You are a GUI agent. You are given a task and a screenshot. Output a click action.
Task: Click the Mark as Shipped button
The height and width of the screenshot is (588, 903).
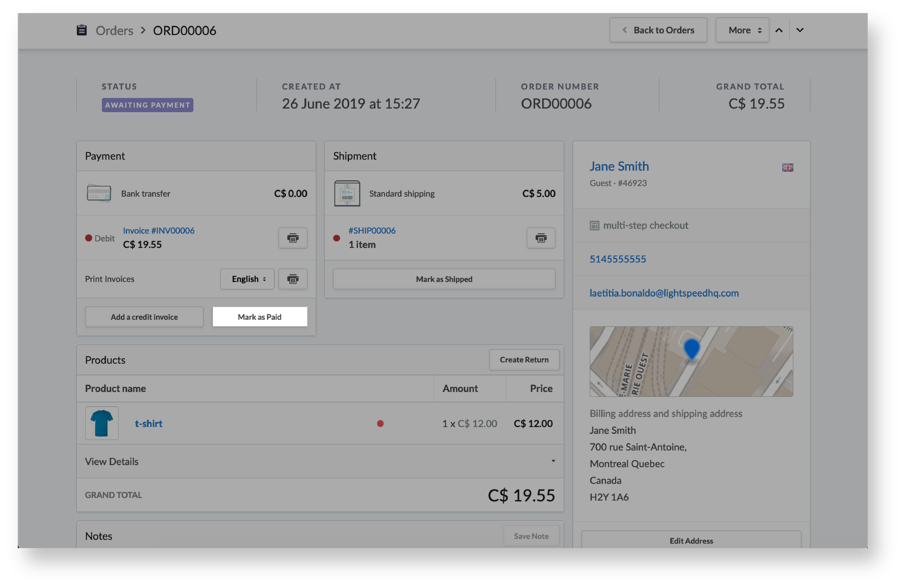(444, 279)
